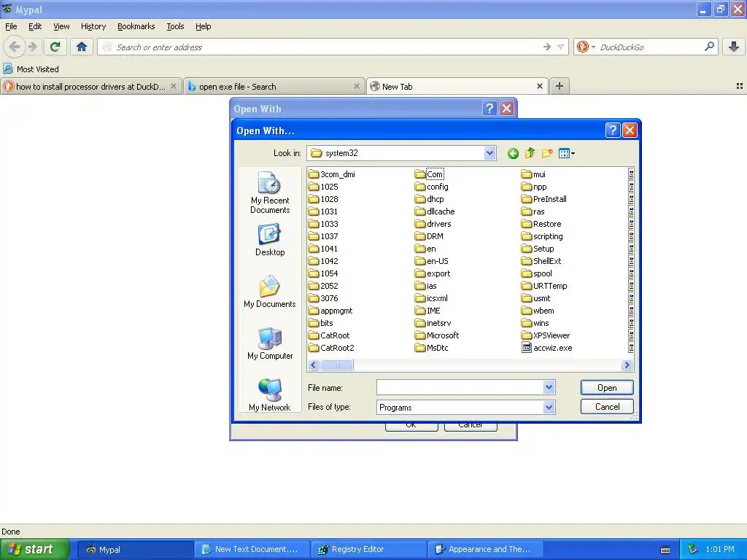
Task: Select the drivers folder
Action: 433,224
